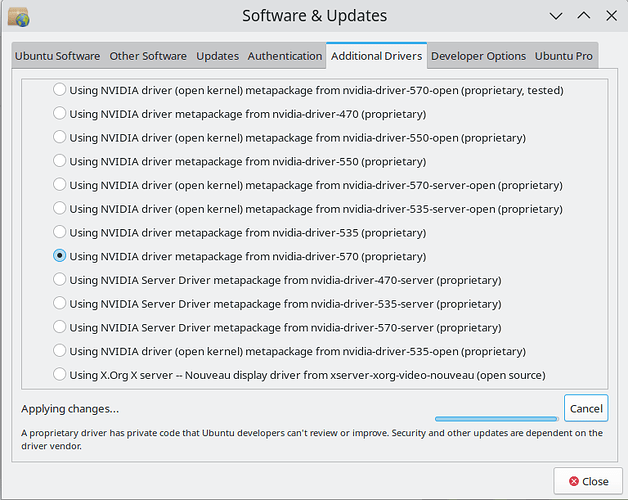Open the Ubuntu Software tab
The height and width of the screenshot is (500, 628).
[57, 56]
